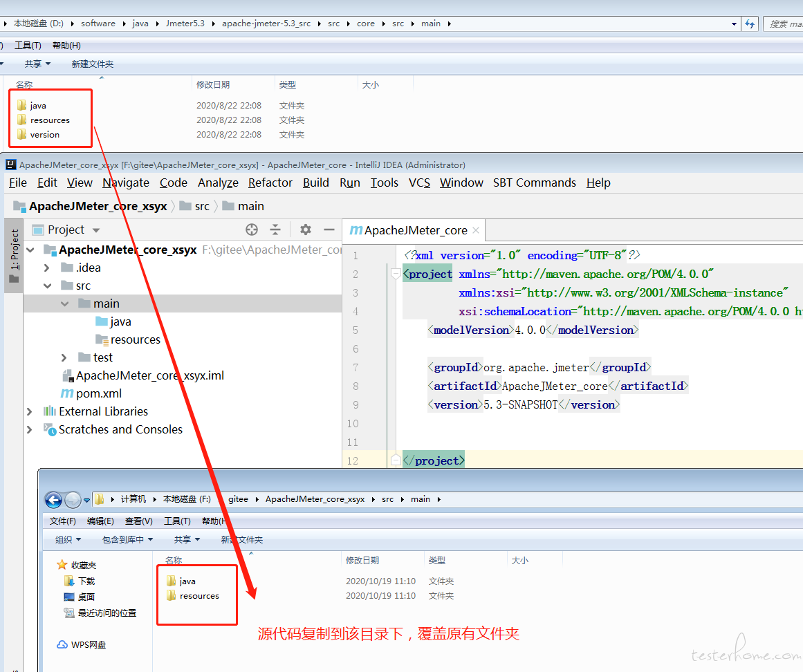Click the fold marker on line 12 closing tag
This screenshot has width=803, height=672.
(396, 460)
